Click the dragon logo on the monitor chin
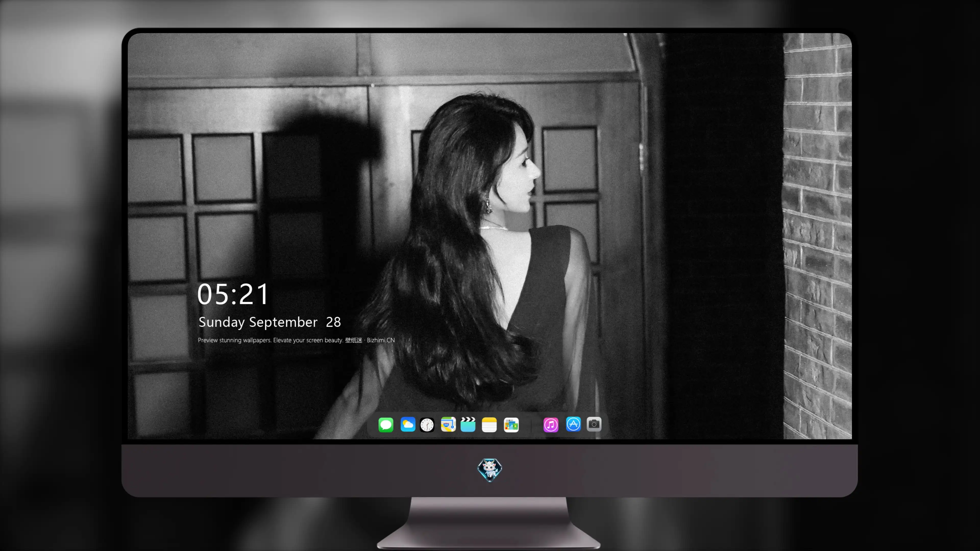980x551 pixels. click(x=490, y=470)
